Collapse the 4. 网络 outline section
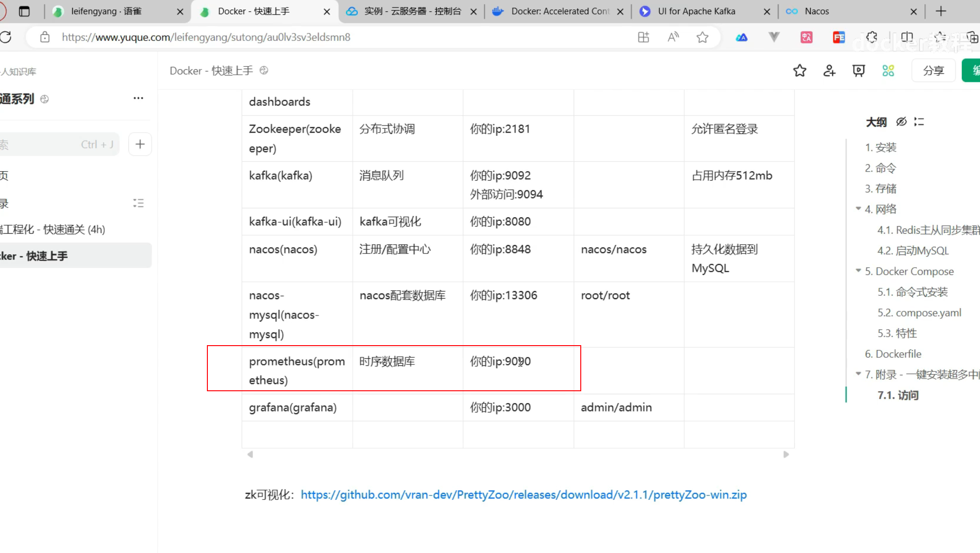Viewport: 980px width, 553px height. pyautogui.click(x=858, y=208)
